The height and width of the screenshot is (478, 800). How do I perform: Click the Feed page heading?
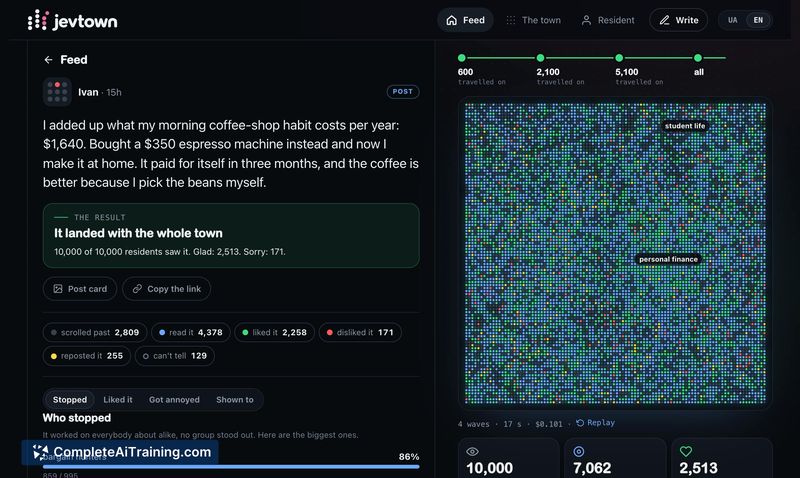(x=73, y=60)
